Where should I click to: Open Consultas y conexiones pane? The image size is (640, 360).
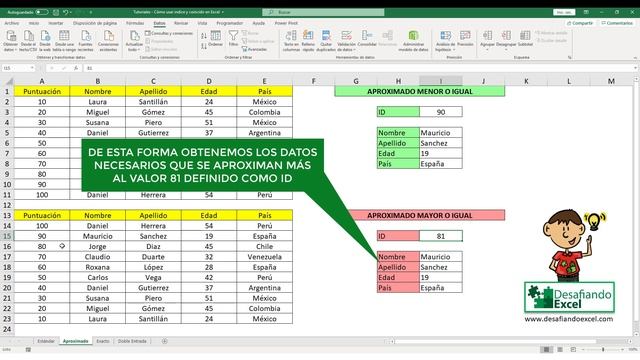169,33
